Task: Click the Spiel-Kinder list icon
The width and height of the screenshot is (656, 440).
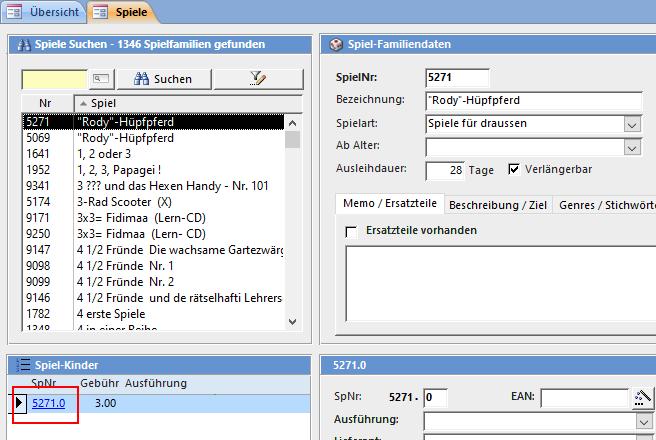Action: click(23, 365)
